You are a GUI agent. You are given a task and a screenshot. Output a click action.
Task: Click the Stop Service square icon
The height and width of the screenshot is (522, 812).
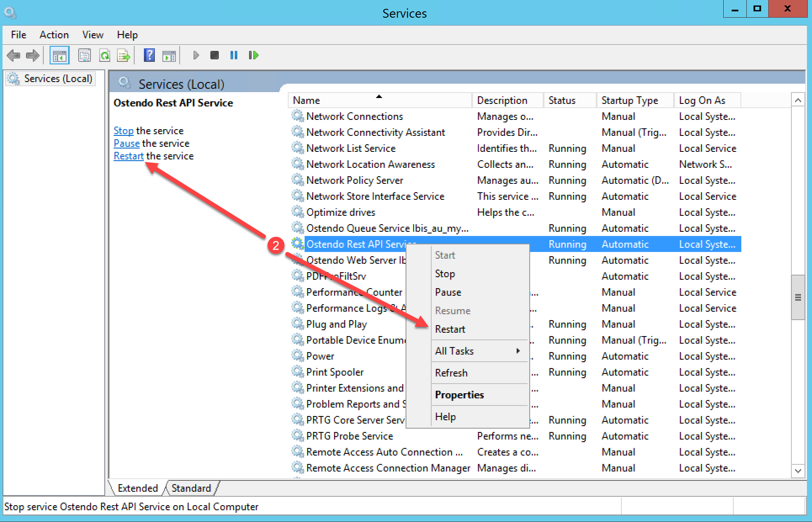pyautogui.click(x=214, y=55)
